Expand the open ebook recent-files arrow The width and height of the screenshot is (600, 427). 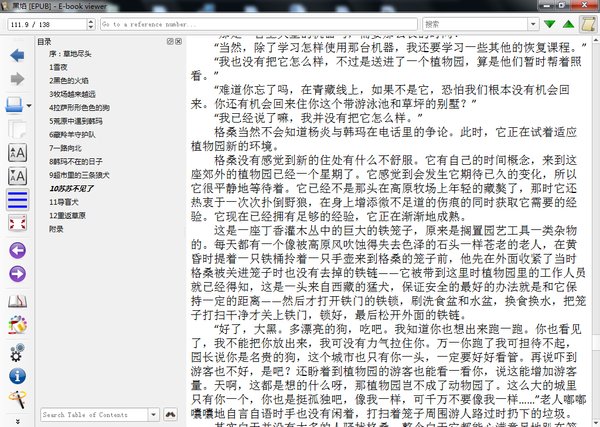coord(29,105)
